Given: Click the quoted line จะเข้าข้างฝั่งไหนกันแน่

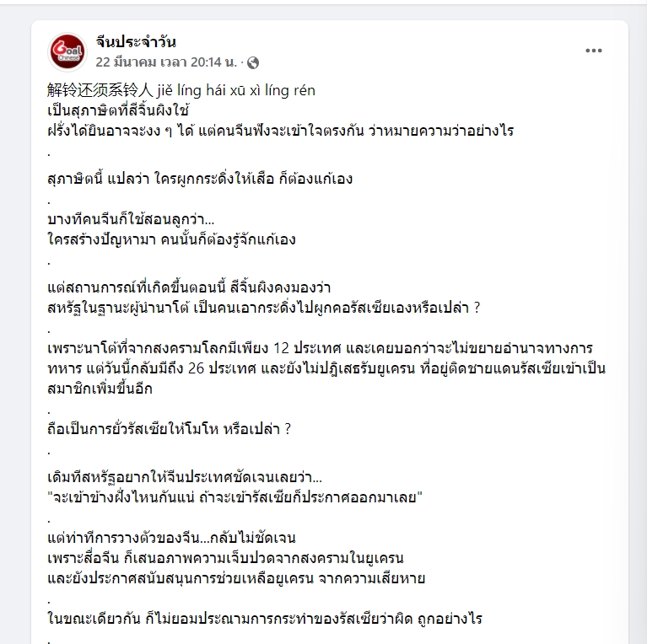Looking at the screenshot, I should tap(235, 497).
